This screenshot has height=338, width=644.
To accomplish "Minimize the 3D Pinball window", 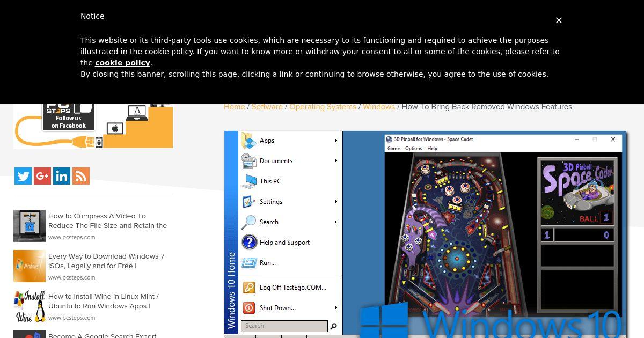I will pyautogui.click(x=577, y=139).
